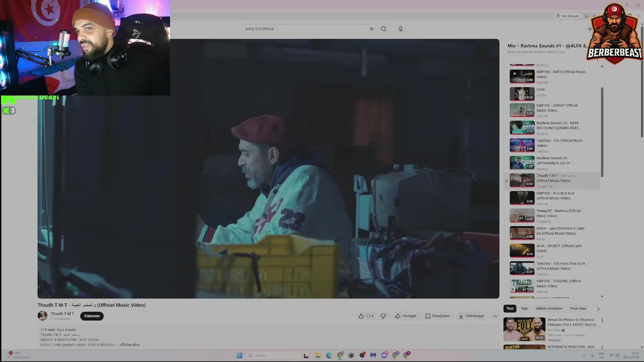
Task: Click the video title text
Action: coord(92,305)
